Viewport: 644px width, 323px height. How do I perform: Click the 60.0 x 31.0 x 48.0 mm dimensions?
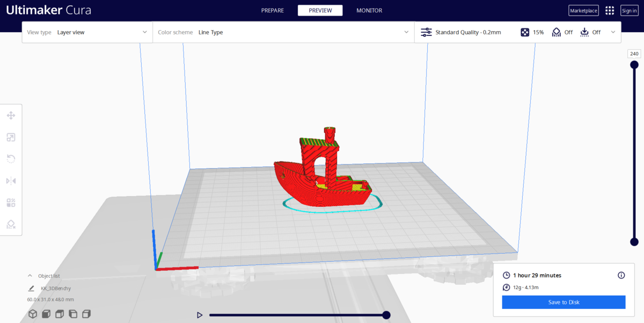click(50, 299)
